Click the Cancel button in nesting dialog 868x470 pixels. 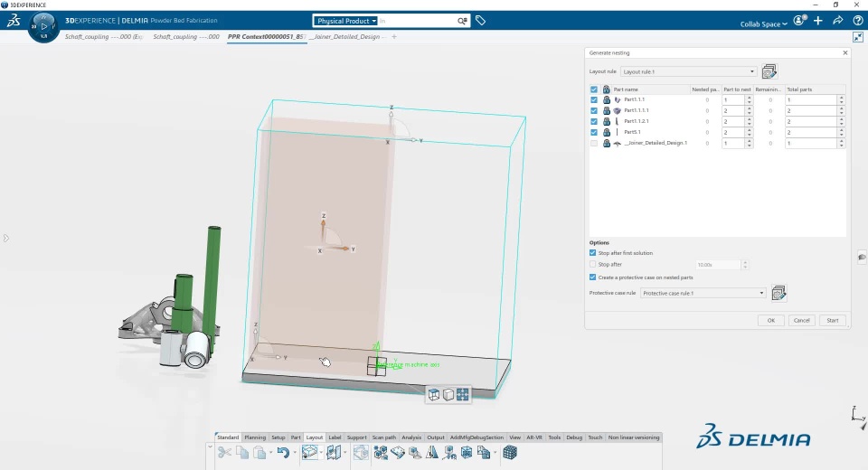click(x=801, y=321)
